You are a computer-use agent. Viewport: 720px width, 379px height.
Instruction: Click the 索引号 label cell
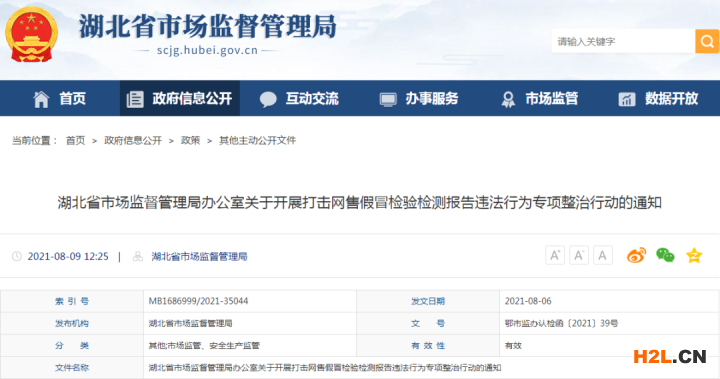[x=72, y=301]
